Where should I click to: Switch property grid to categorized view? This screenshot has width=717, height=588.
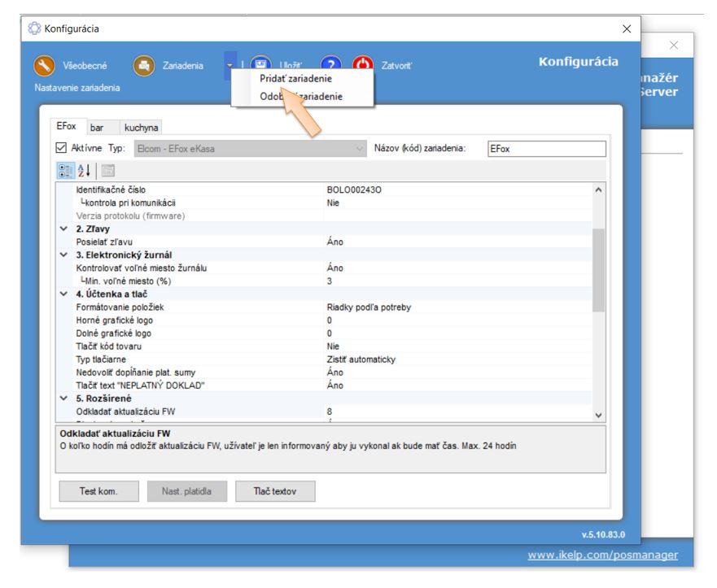63,169
